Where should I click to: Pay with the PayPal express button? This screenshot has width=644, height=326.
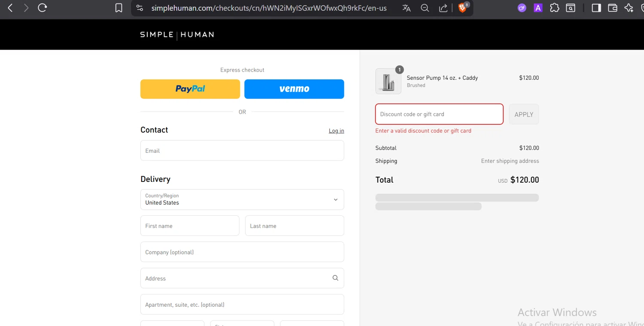point(190,89)
